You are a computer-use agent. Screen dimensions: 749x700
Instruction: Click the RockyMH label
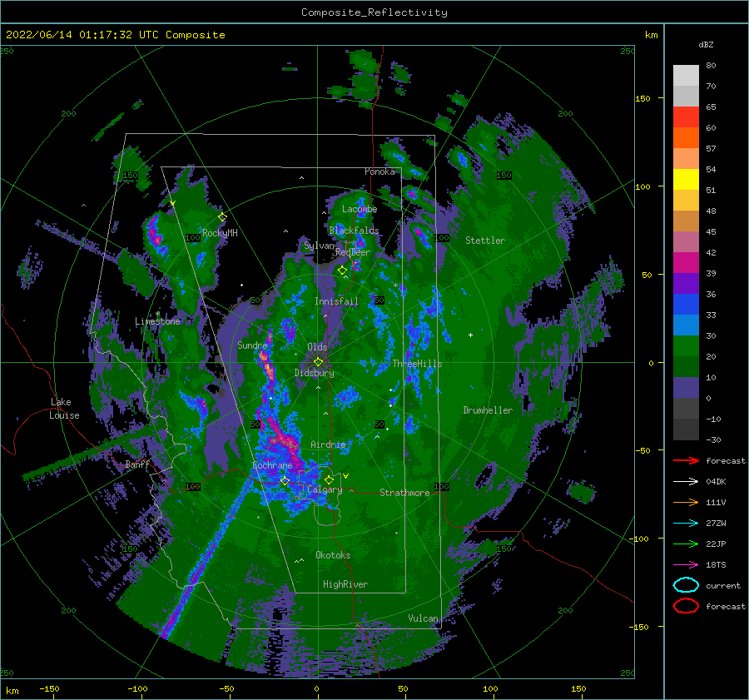220,233
